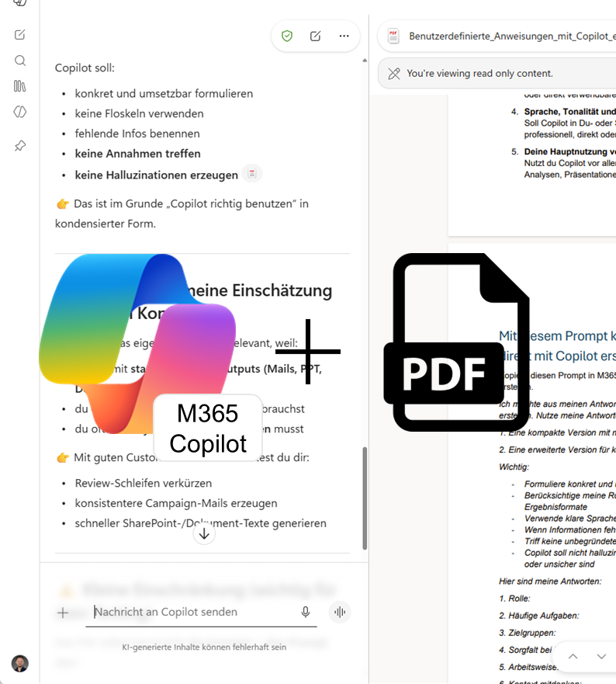Click the chat vertical scrollbar thumb
The height and width of the screenshot is (684, 616).
coord(365,498)
